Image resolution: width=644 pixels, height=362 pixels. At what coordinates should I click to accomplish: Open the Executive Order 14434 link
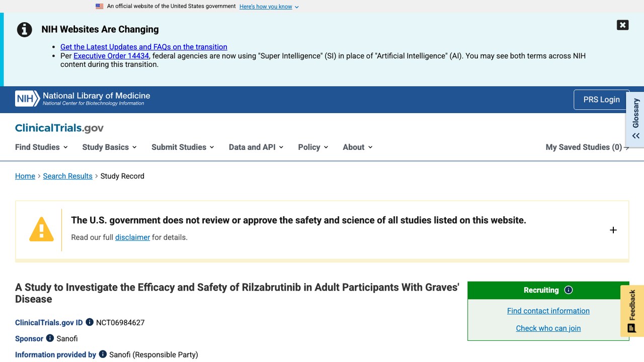point(111,56)
